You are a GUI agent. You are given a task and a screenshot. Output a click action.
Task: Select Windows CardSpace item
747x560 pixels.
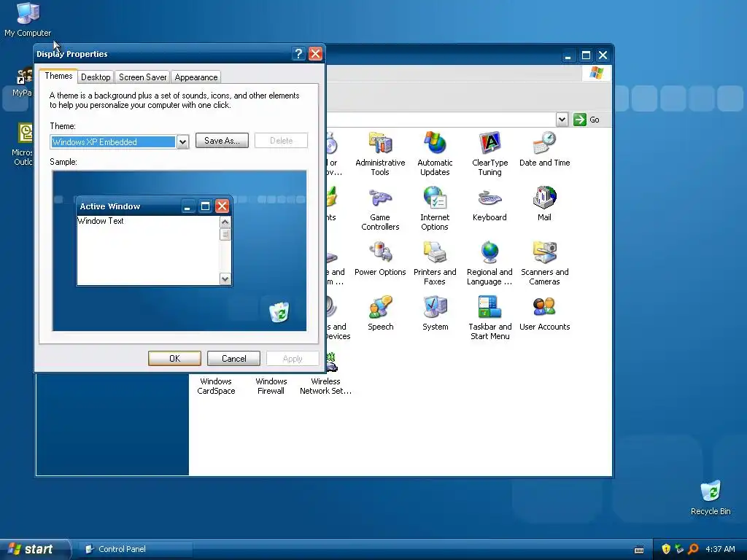pos(216,386)
